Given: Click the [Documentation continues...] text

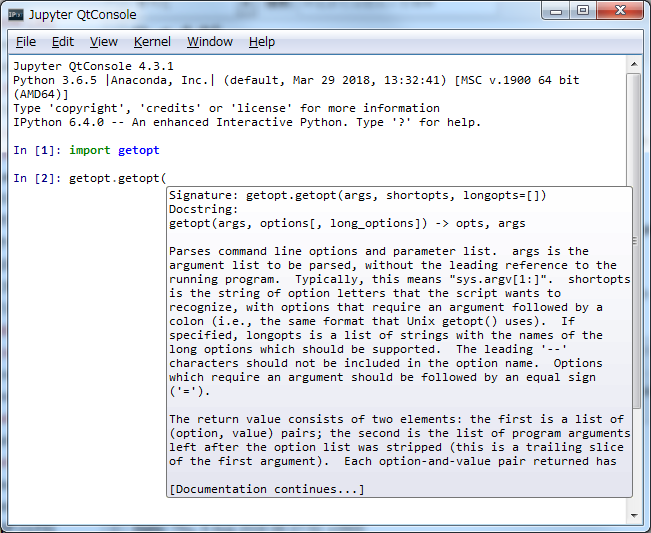Looking at the screenshot, I should [267, 489].
